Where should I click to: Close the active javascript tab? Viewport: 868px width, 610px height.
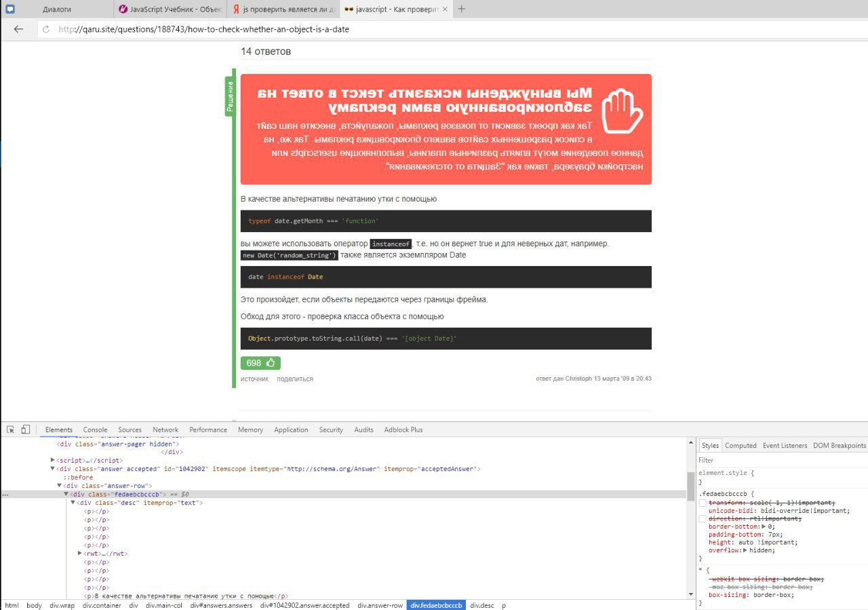point(445,9)
